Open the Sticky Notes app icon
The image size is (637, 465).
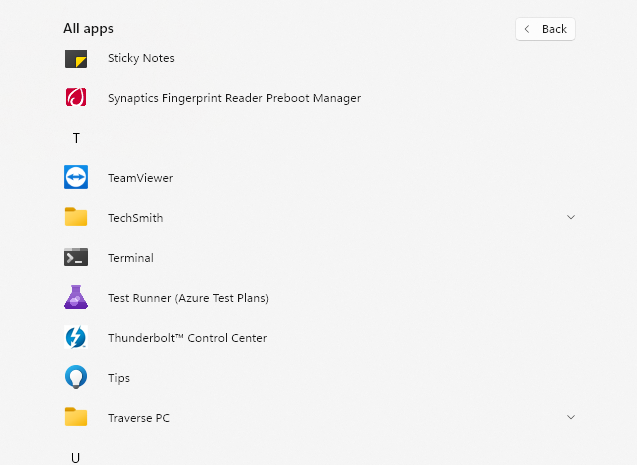tap(76, 59)
